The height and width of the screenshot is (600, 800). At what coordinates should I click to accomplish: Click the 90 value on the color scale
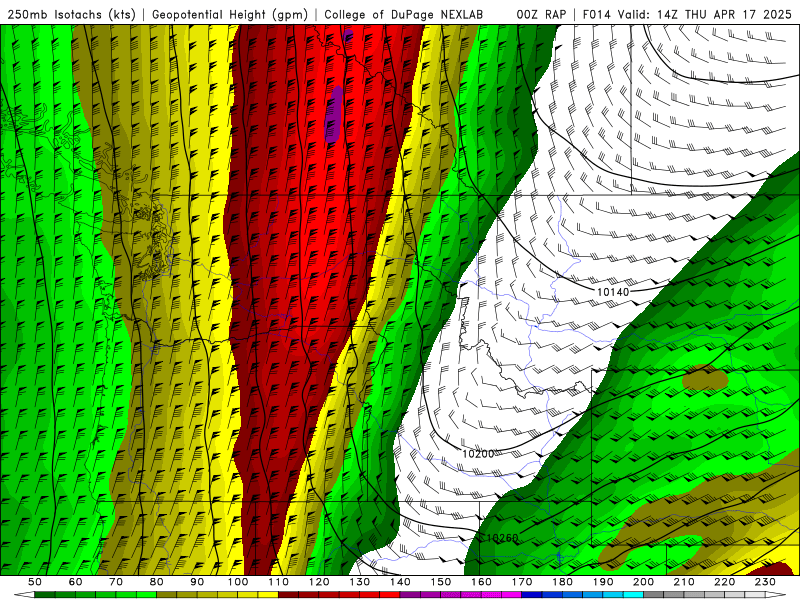[x=197, y=582]
